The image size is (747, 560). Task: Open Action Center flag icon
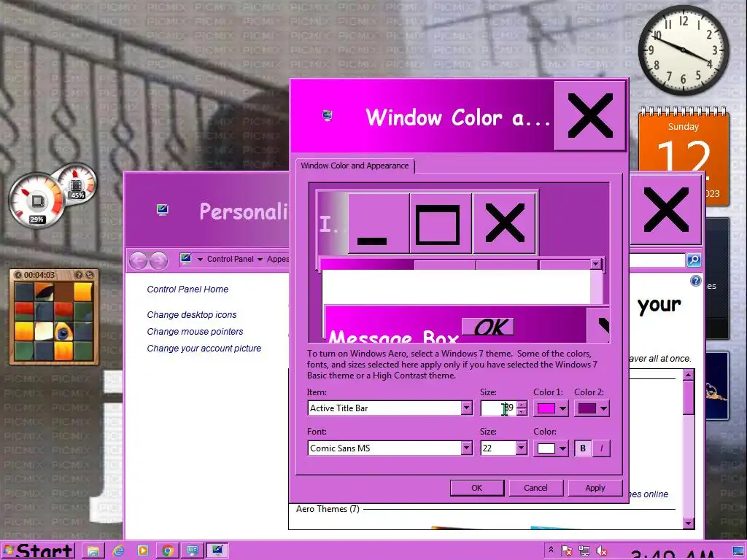[566, 551]
